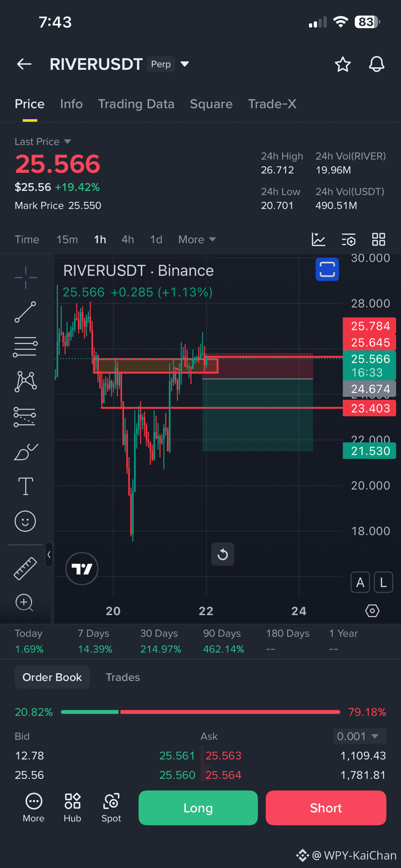Enter fullscreen chart mode
The width and height of the screenshot is (401, 868).
click(327, 269)
